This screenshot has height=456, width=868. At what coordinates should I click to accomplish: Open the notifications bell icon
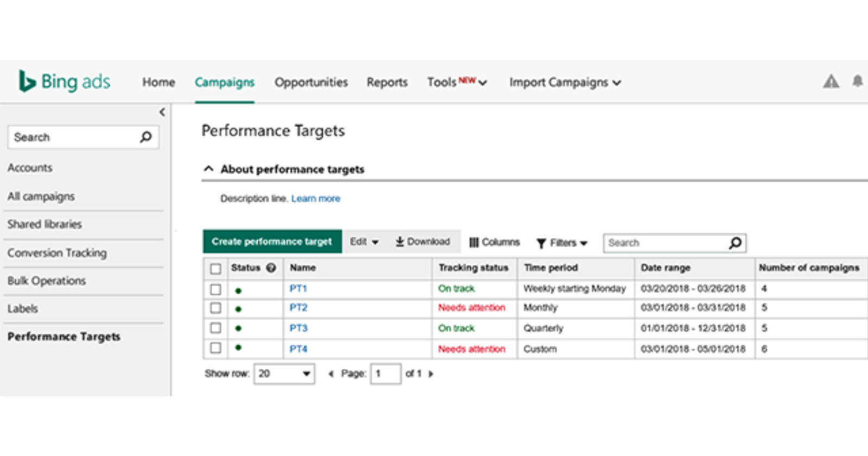(858, 81)
